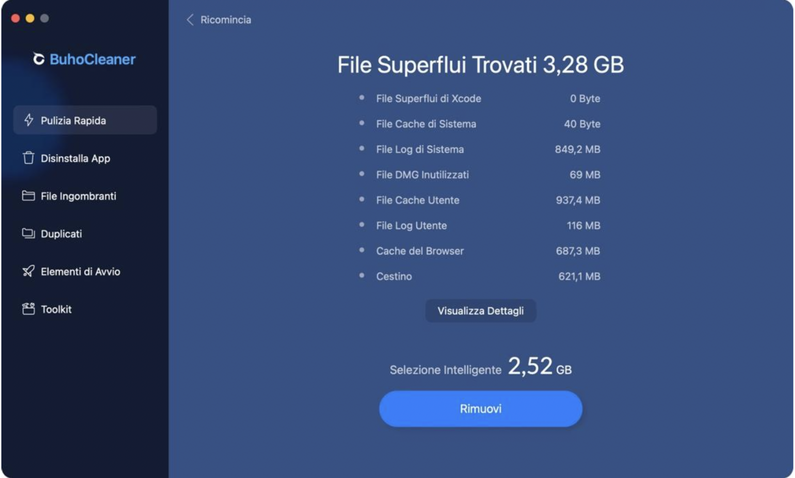795x478 pixels.
Task: Click the yellow minimize window button
Action: 30,18
